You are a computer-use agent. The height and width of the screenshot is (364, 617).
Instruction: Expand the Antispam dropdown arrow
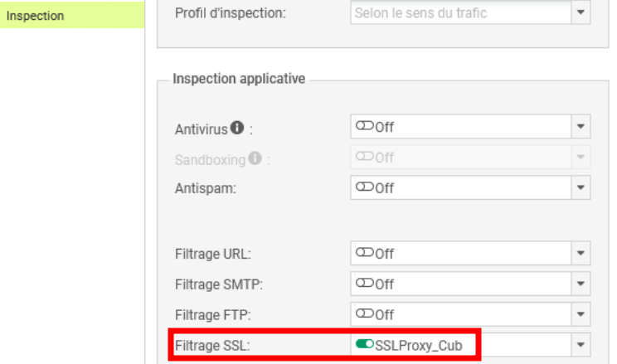[x=581, y=188]
